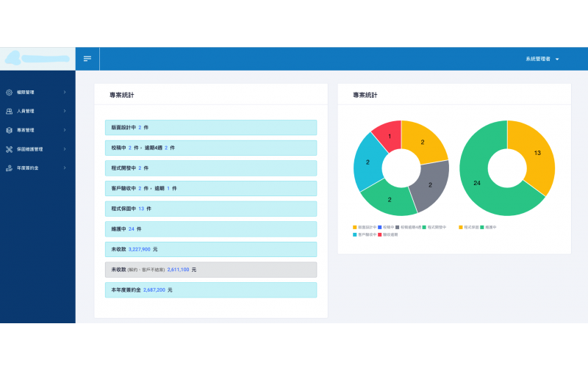Click the tools icon beside 保固維護管理
This screenshot has width=588, height=371.
point(9,149)
